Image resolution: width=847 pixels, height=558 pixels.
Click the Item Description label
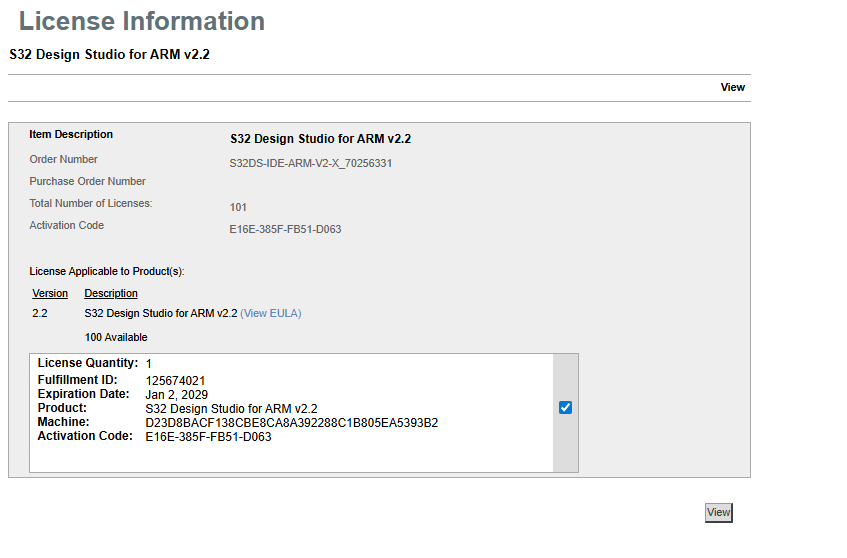coord(71,135)
